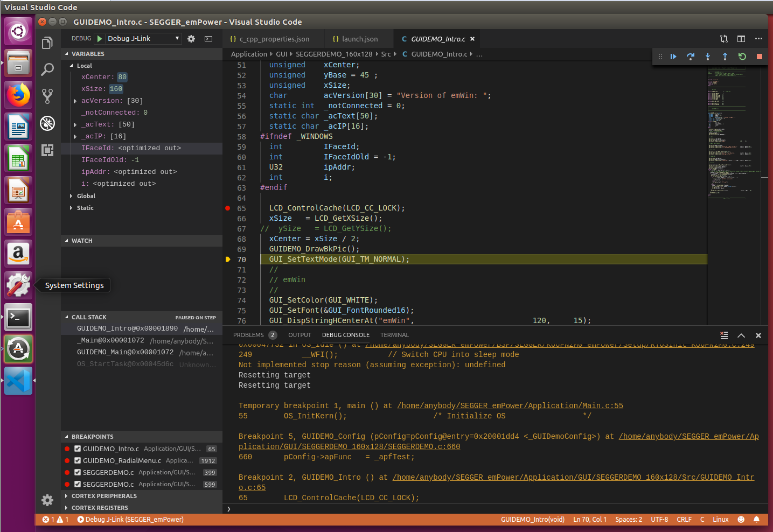Open the Source Control view
The image size is (773, 532).
click(47, 96)
